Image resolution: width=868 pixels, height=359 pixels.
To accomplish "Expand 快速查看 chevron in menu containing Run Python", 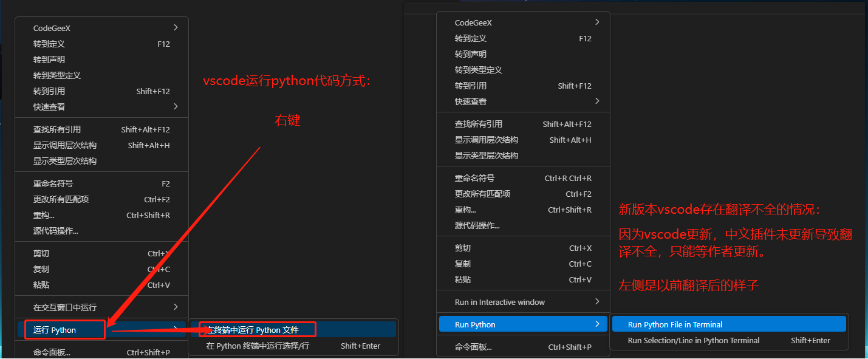I will click(x=597, y=101).
